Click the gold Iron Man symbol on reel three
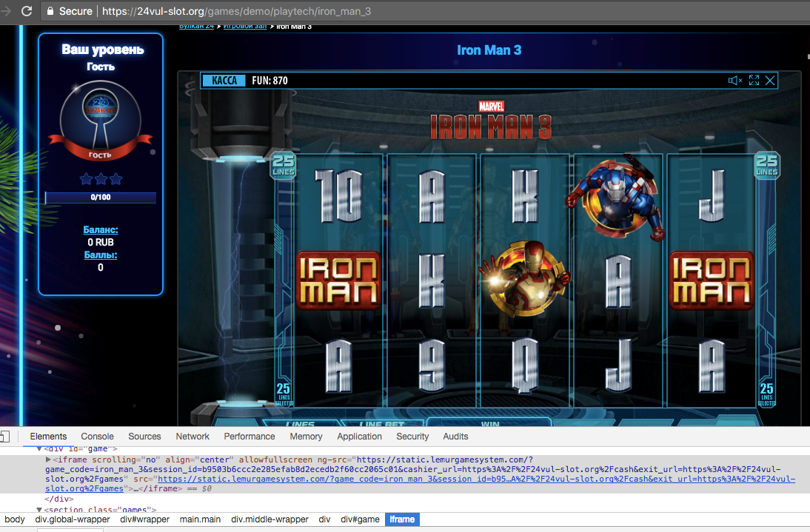Viewport: 810px width, 532px height. (526, 279)
